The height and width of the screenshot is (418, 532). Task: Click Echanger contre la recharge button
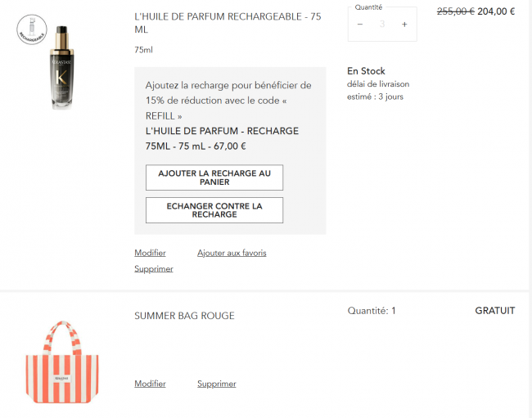[x=214, y=210]
